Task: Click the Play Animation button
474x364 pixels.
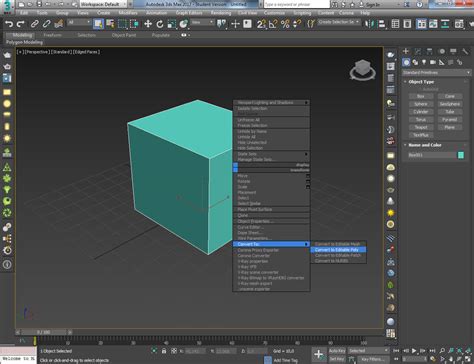Action: (414, 351)
